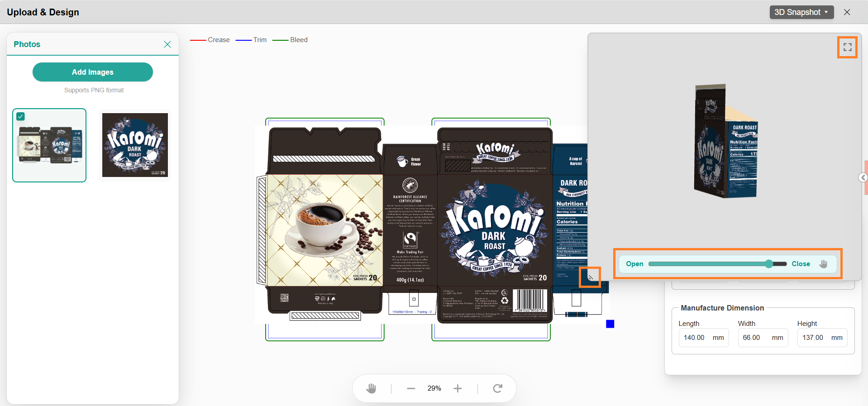Select the pan hand tool in zoom bar
The image size is (868, 406).
tap(371, 388)
